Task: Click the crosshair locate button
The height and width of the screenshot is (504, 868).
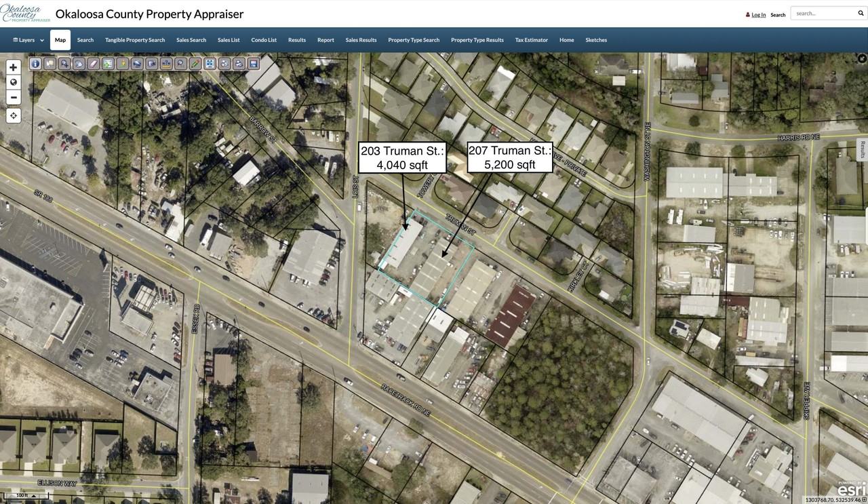Action: pos(14,116)
